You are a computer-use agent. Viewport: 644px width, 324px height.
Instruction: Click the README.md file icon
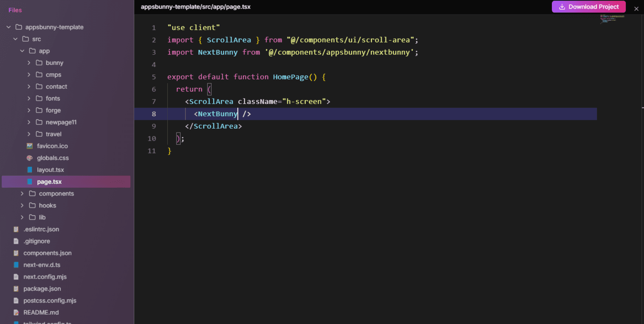pyautogui.click(x=16, y=313)
